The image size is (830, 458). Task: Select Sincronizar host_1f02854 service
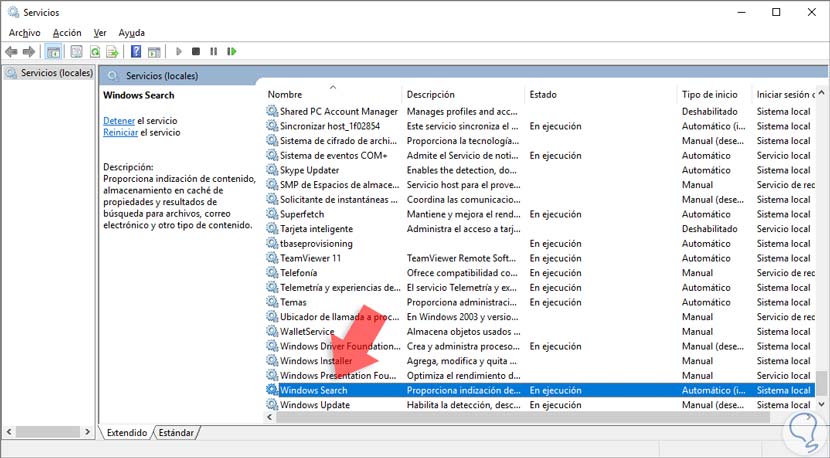tap(330, 126)
